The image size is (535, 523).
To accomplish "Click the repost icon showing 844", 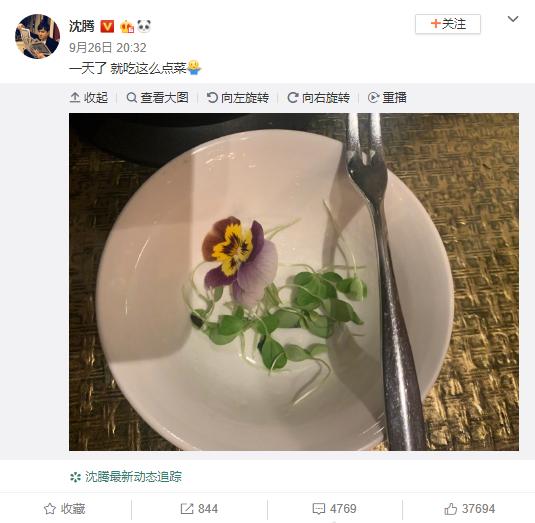I will (199, 509).
